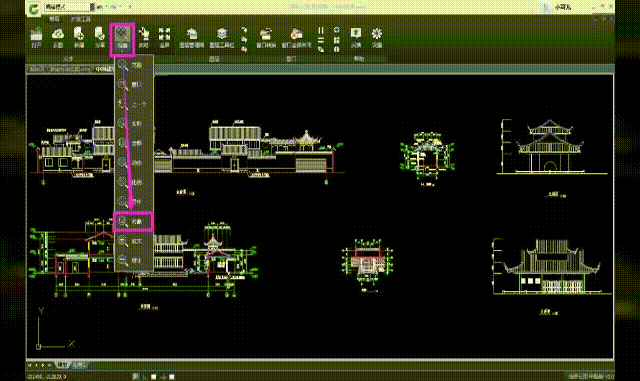The width and height of the screenshot is (640, 381).
Task: Click the layer toolbar stacked-layers icon
Action: click(222, 38)
